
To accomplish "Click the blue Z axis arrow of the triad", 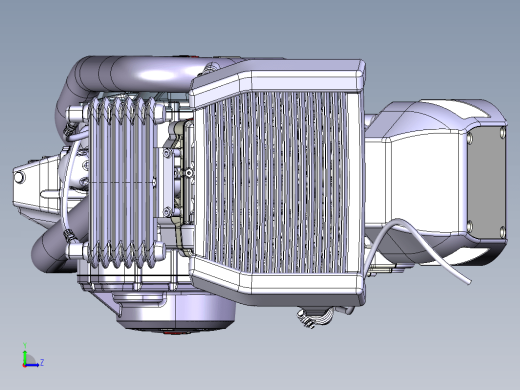I will (x=32, y=365).
